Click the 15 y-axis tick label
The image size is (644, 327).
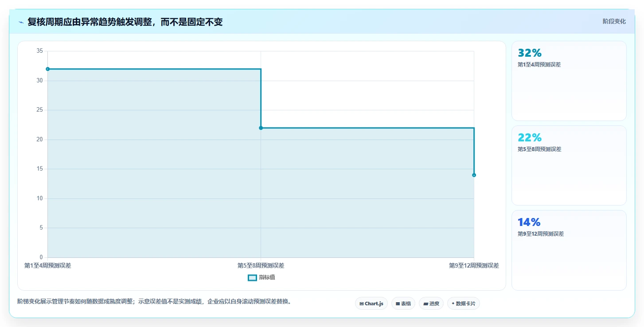pos(39,169)
